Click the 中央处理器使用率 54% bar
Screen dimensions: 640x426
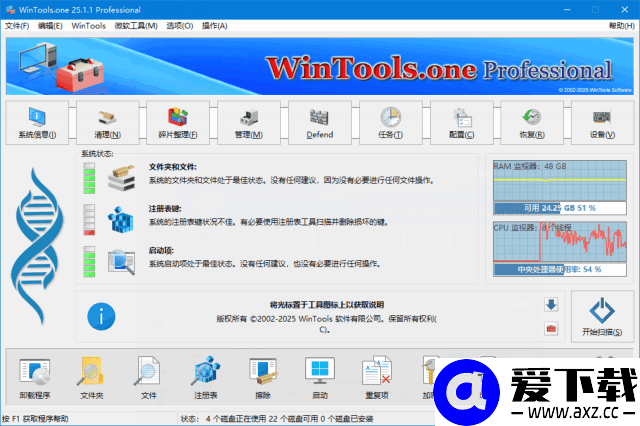560,269
